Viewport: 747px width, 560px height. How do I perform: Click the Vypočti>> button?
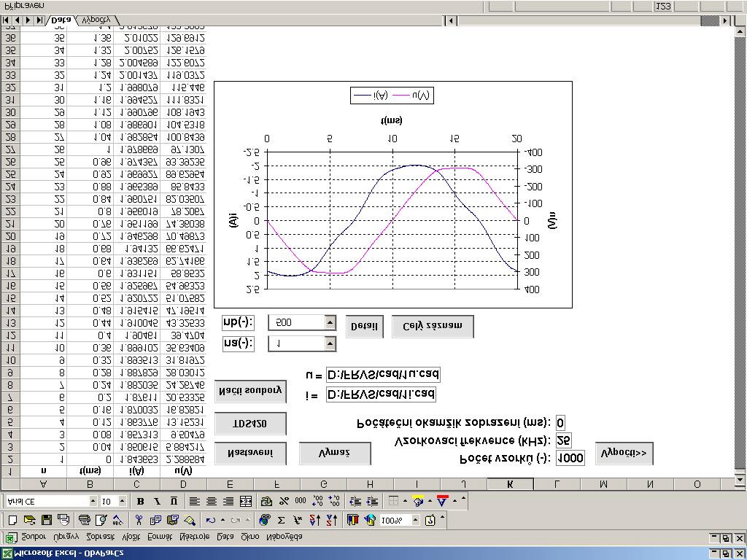tap(624, 454)
